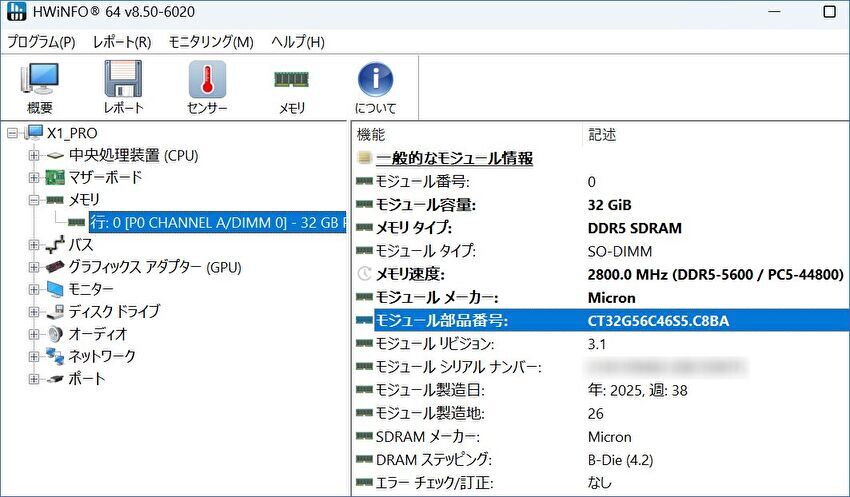Click the module icon beside SDRAM メーカー
Viewport: 850px width, 497px height.
[364, 436]
